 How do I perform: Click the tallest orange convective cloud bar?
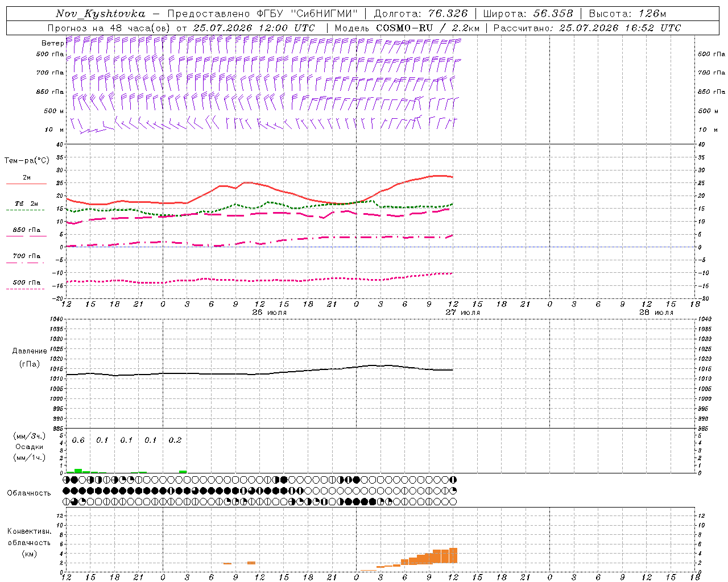(453, 555)
